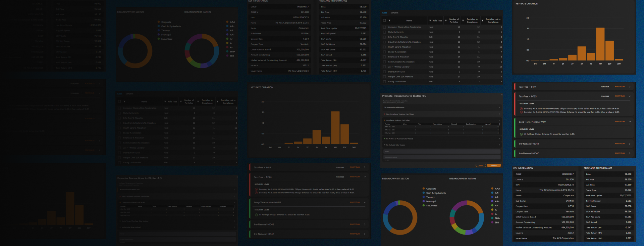Switch to Exports tab above bright rules table
This screenshot has width=644, height=246.
394,13
